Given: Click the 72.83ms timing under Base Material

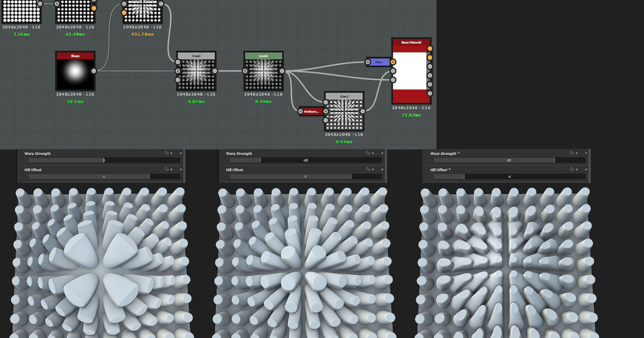Looking at the screenshot, I should tap(411, 115).
